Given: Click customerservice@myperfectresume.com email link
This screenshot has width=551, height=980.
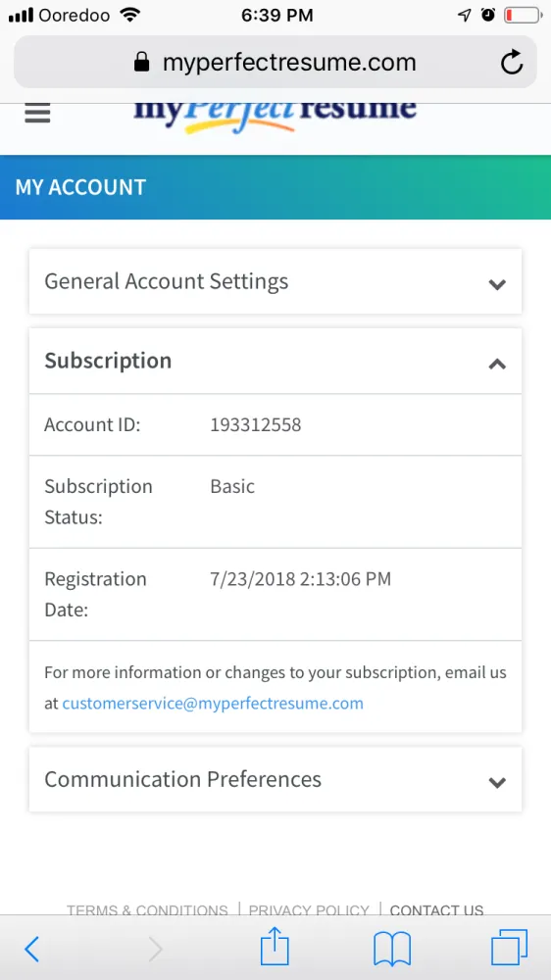Looking at the screenshot, I should coord(213,703).
